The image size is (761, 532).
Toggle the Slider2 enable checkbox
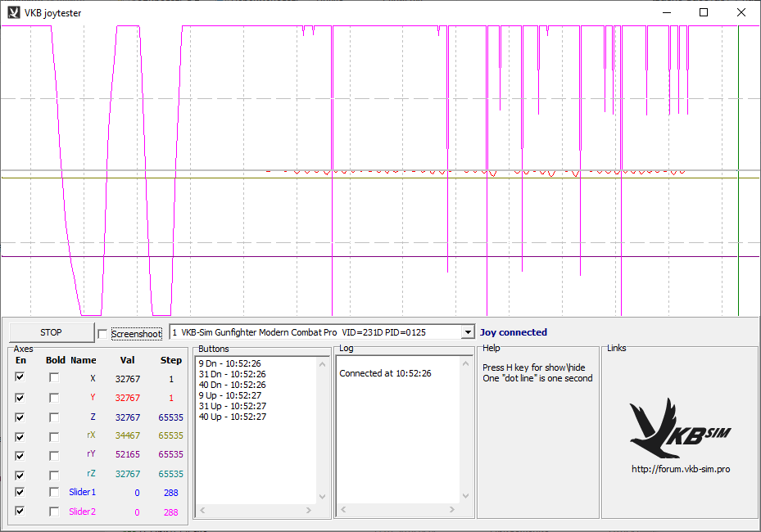click(20, 511)
